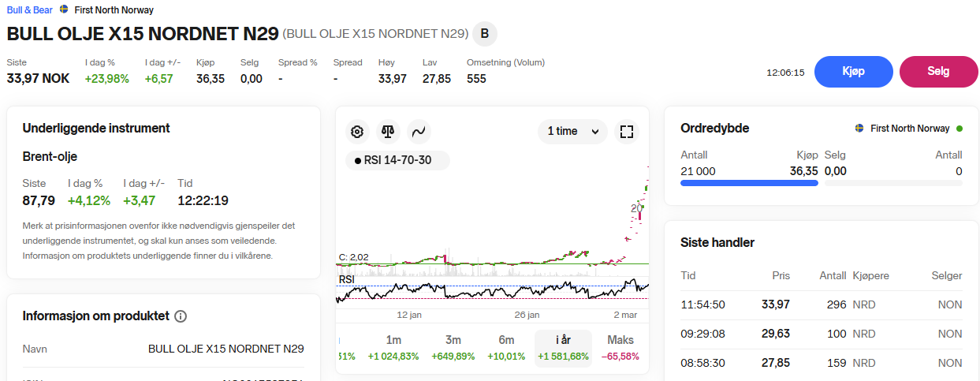Click the flag icon beside First North Norway breadcrumb

[x=64, y=10]
